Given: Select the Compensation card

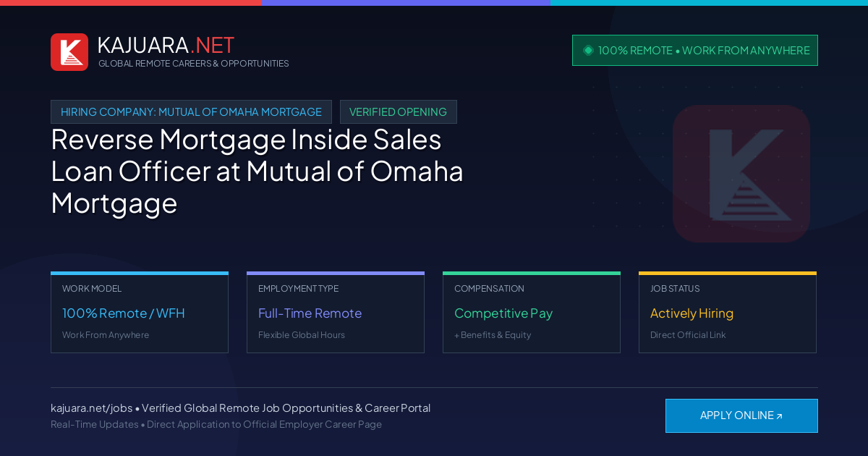Looking at the screenshot, I should point(532,313).
